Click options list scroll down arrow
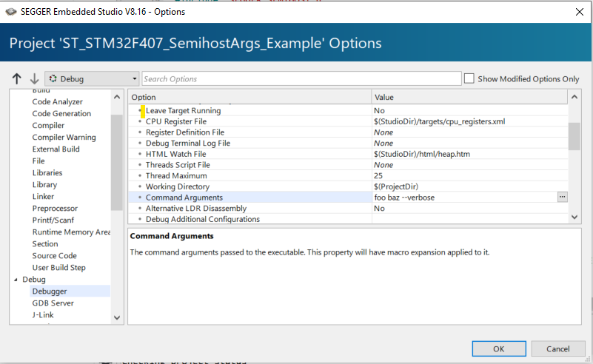Screen dimensions: 593x364 click(x=574, y=217)
